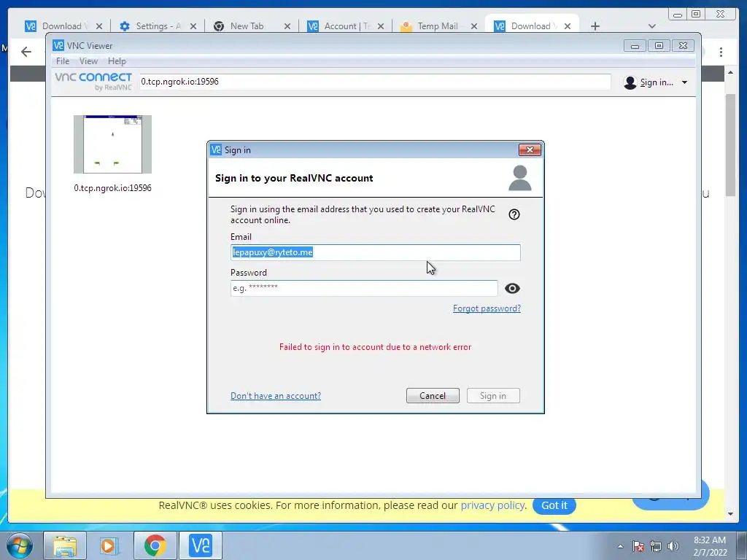747x560 pixels.
Task: Open the Don't have an account? link
Action: click(x=276, y=396)
